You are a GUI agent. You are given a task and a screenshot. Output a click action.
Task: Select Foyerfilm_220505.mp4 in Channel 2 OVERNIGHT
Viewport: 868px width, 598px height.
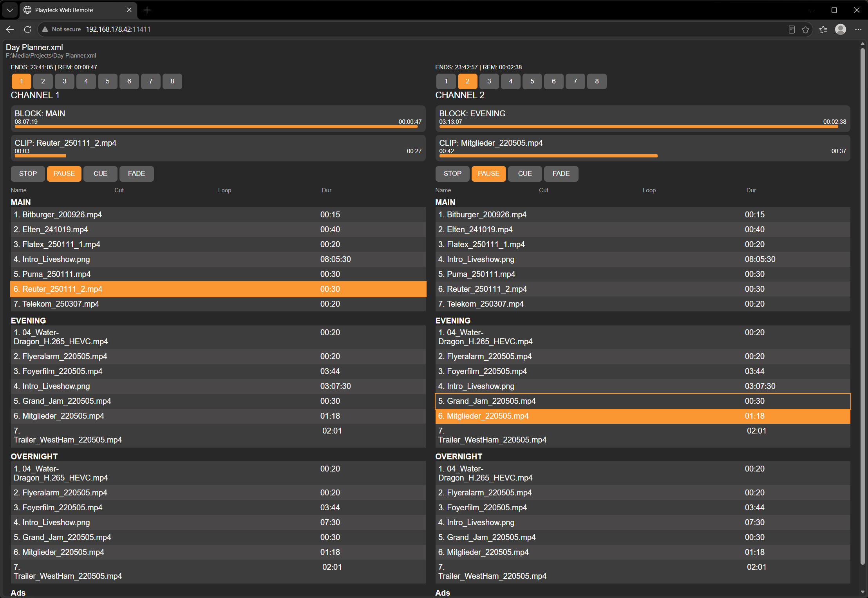[x=643, y=508]
